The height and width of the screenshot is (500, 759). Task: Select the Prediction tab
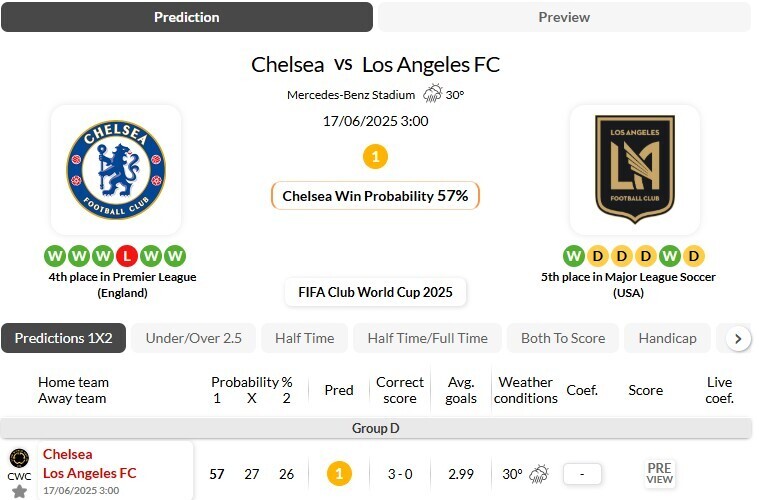coord(187,17)
